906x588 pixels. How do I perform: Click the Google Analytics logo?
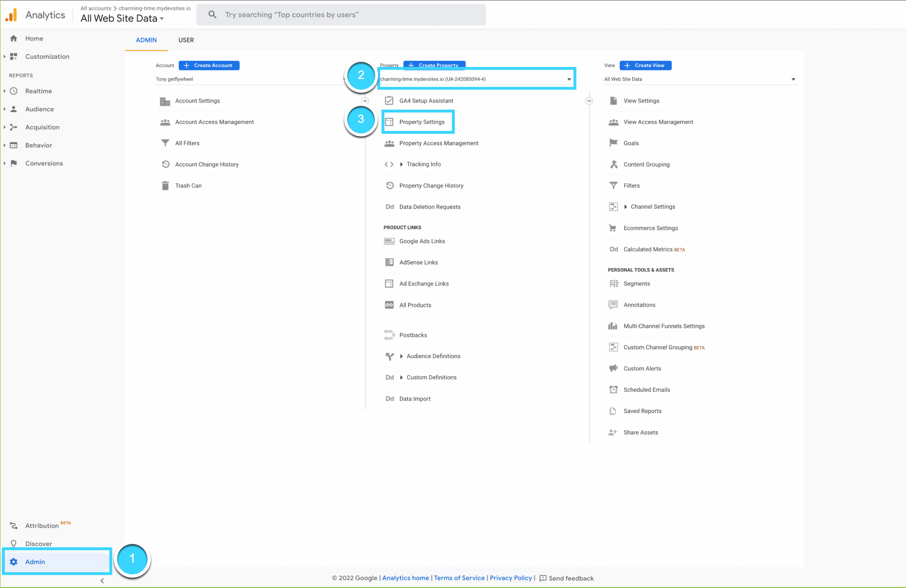(x=11, y=14)
